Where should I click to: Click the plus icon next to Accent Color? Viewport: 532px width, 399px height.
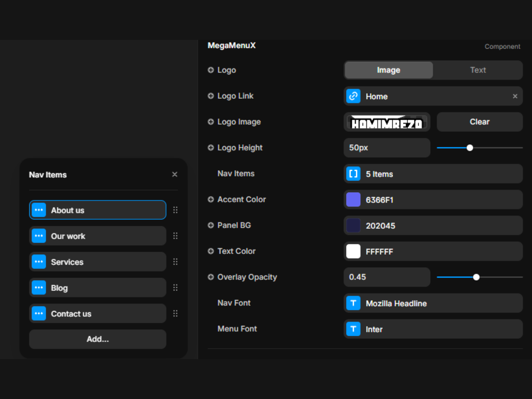click(210, 199)
